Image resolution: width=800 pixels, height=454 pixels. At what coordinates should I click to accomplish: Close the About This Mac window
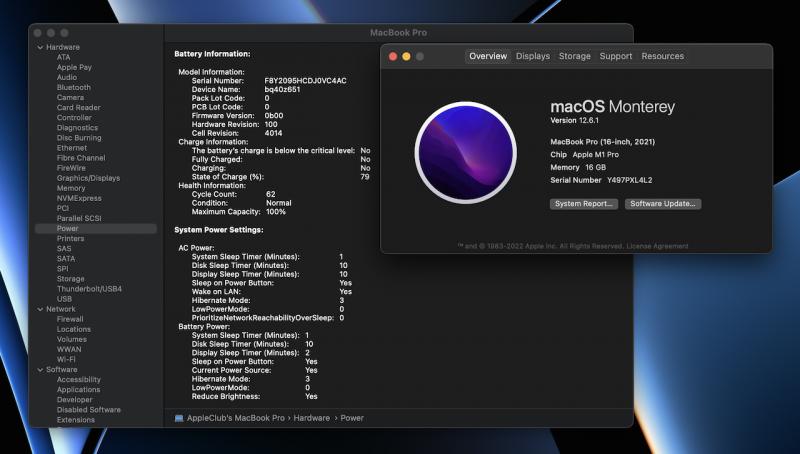[393, 57]
